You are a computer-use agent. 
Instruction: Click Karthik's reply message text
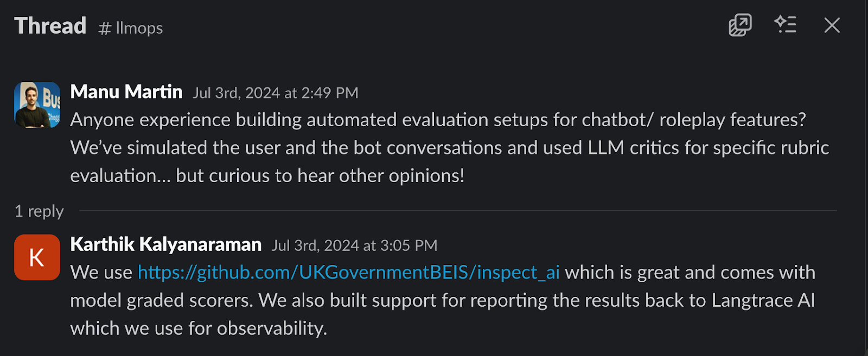tap(380, 300)
